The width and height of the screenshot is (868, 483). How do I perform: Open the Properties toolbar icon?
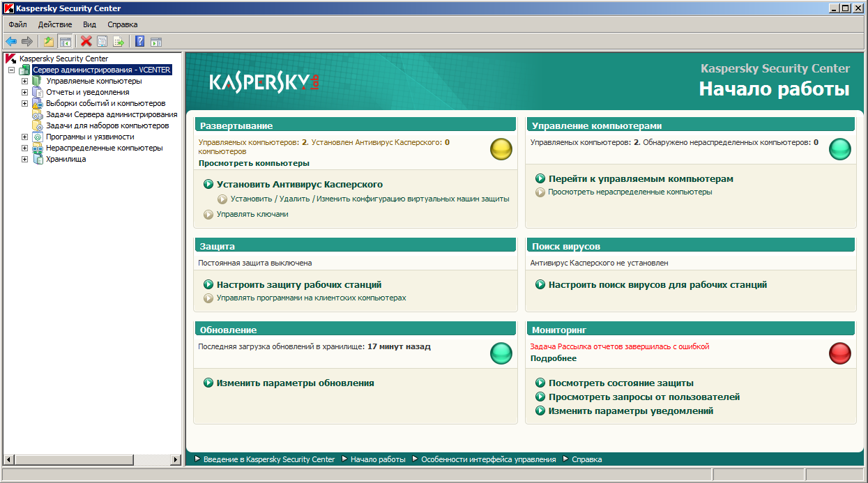(102, 42)
